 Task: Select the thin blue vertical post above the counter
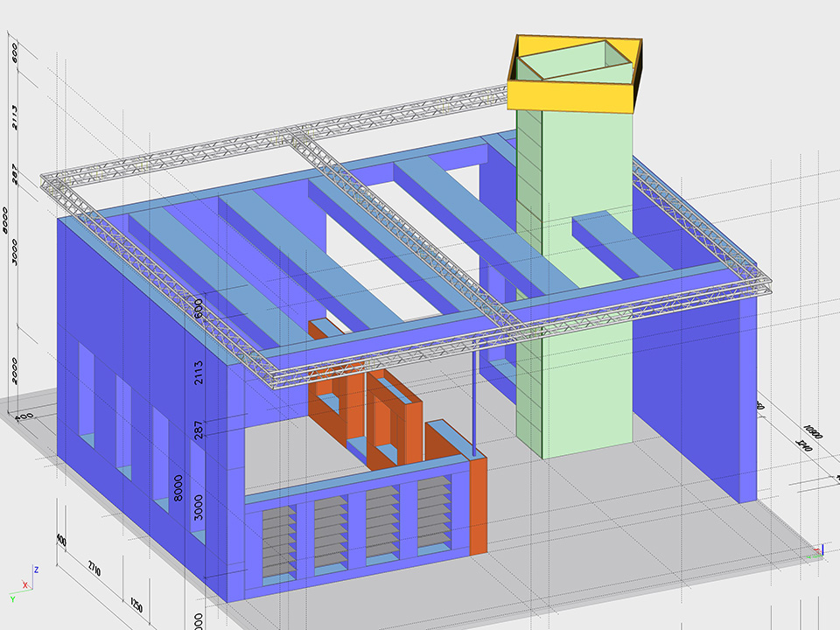click(x=473, y=401)
